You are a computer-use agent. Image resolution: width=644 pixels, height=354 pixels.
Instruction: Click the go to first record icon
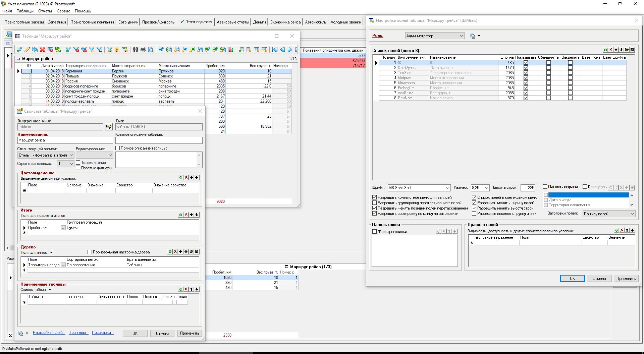(275, 50)
